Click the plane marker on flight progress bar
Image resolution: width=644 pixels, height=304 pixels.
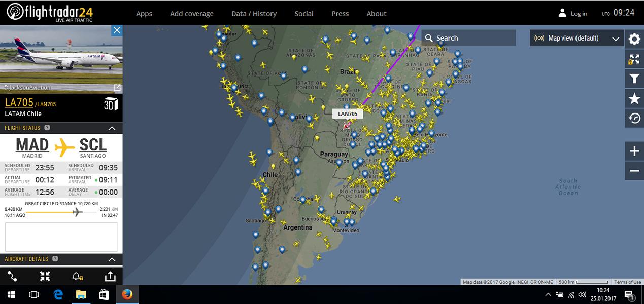click(77, 211)
